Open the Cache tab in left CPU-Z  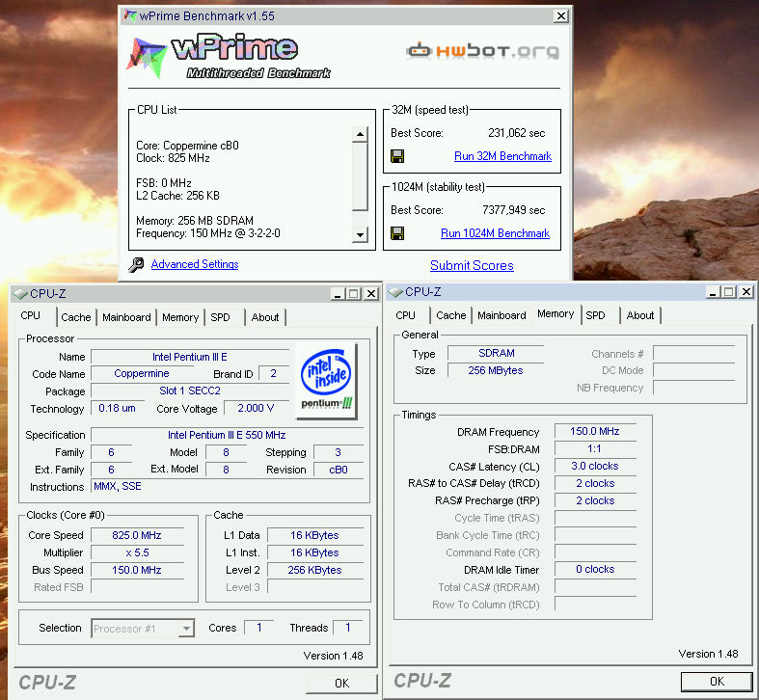pos(76,317)
